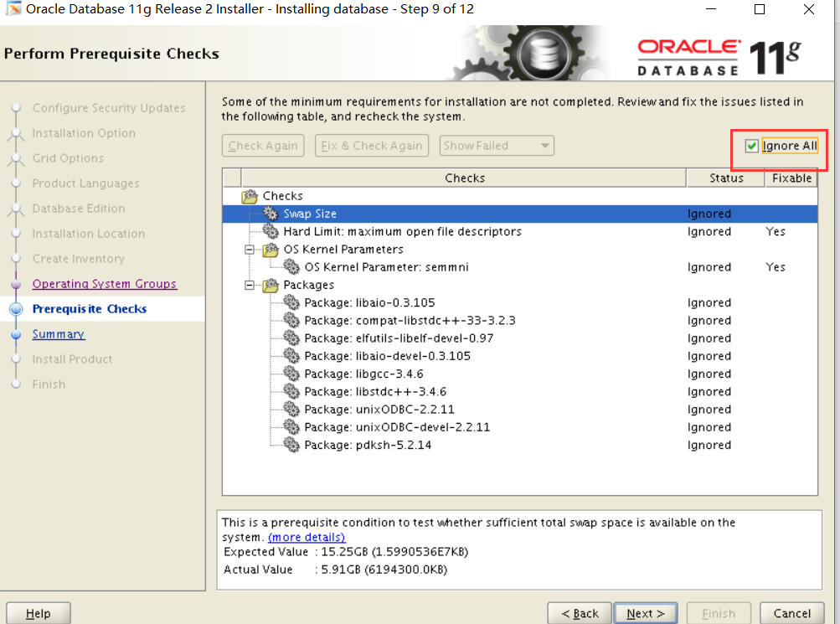Click gear icon for unixODBC-2.2.11
Image resolution: width=840 pixels, height=624 pixels.
[291, 410]
